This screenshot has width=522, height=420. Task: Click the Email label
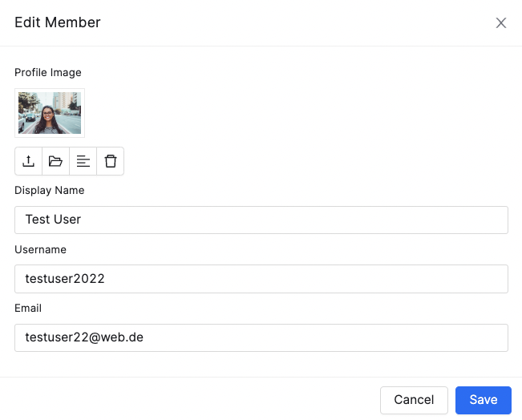pyautogui.click(x=28, y=308)
